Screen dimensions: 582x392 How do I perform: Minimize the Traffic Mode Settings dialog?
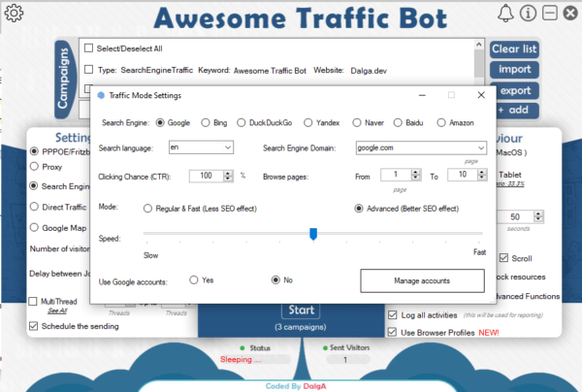pos(422,95)
